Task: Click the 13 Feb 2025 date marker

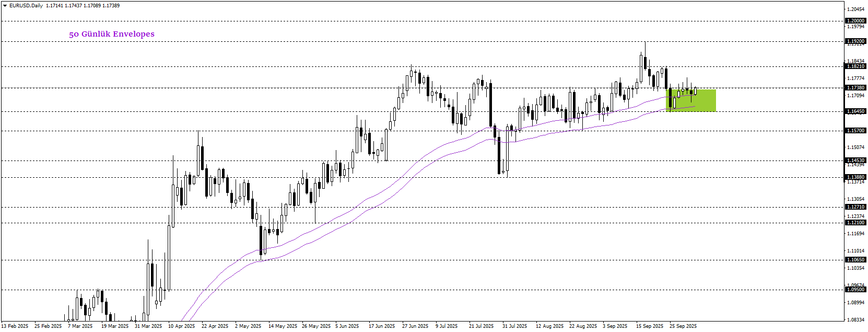Action: coord(15,326)
